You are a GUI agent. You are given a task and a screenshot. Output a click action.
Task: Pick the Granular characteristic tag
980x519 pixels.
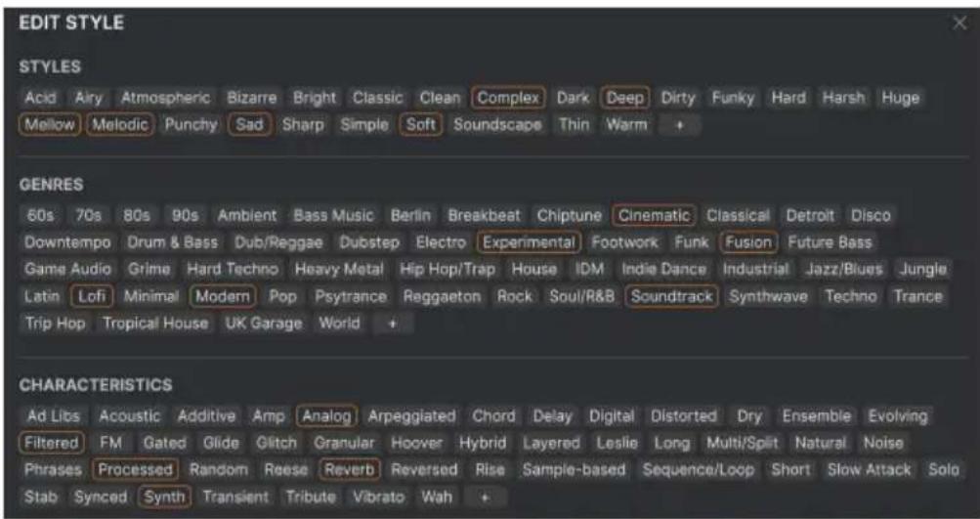pos(344,444)
